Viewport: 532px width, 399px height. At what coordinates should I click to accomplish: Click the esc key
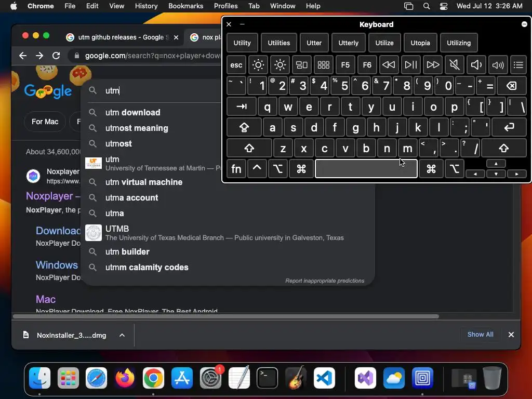(236, 64)
